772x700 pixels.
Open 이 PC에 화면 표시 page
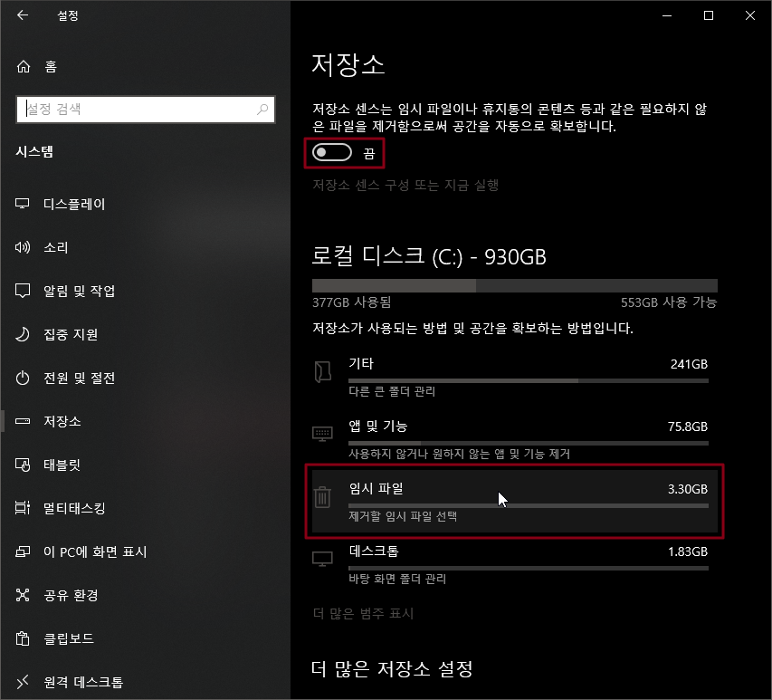click(145, 551)
